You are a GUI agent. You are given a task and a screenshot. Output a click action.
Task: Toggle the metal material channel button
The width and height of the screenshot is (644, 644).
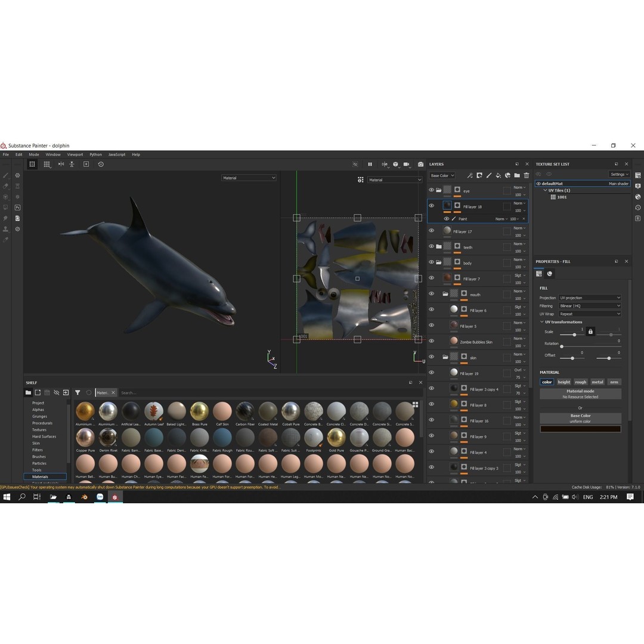[x=597, y=382]
